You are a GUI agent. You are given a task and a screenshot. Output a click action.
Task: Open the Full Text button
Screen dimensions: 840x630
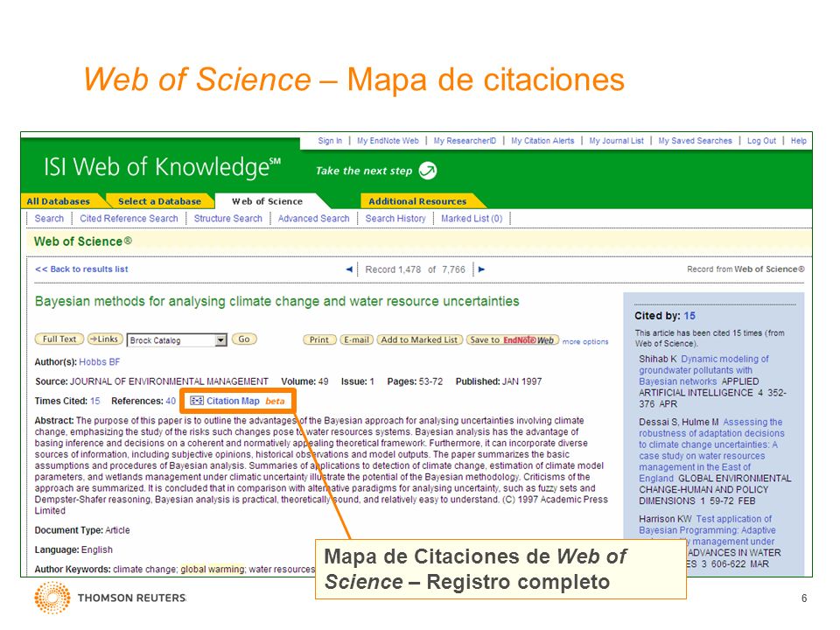pyautogui.click(x=59, y=339)
